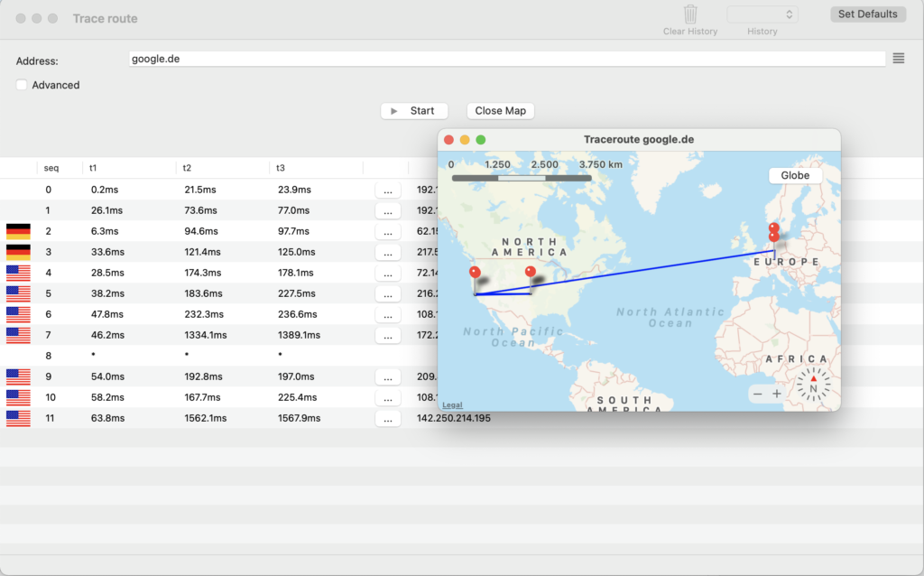This screenshot has width=924, height=576.
Task: Open the address list icon beside the field
Action: click(898, 59)
